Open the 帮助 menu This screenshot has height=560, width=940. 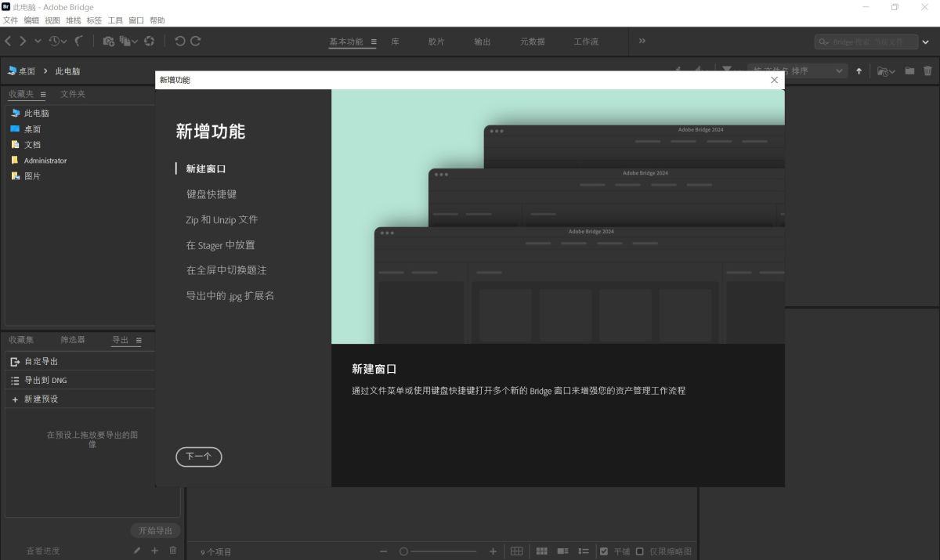point(157,20)
